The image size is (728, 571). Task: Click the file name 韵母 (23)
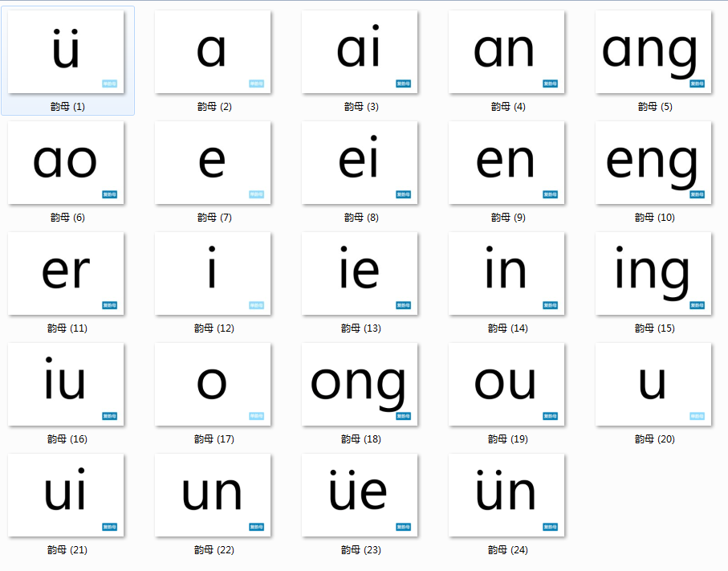(361, 549)
